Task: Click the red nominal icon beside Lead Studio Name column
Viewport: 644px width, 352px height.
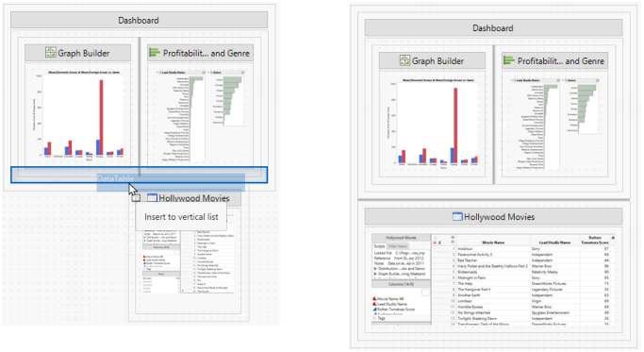Action: tap(374, 304)
